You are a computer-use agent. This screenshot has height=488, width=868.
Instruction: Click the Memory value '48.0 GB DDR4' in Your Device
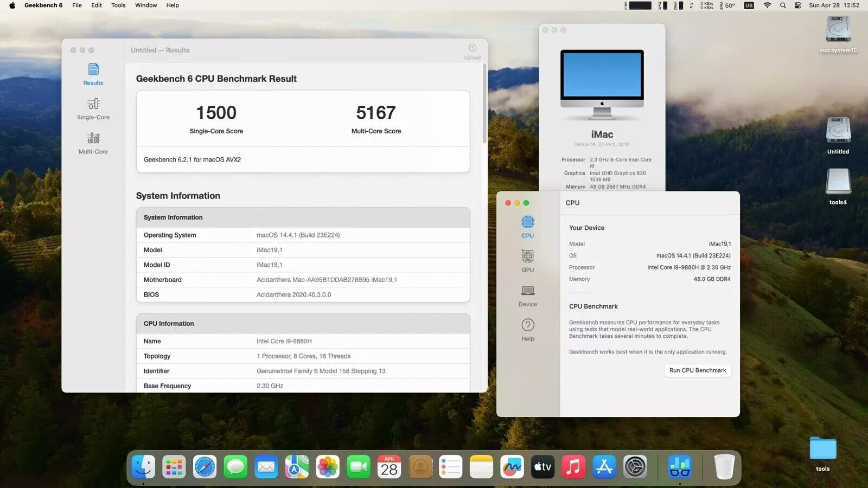[x=712, y=279]
